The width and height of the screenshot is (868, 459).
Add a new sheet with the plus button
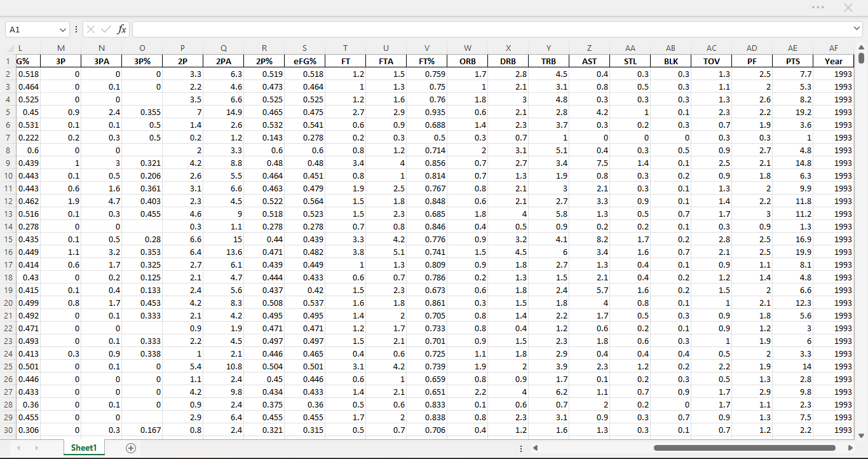point(131,448)
